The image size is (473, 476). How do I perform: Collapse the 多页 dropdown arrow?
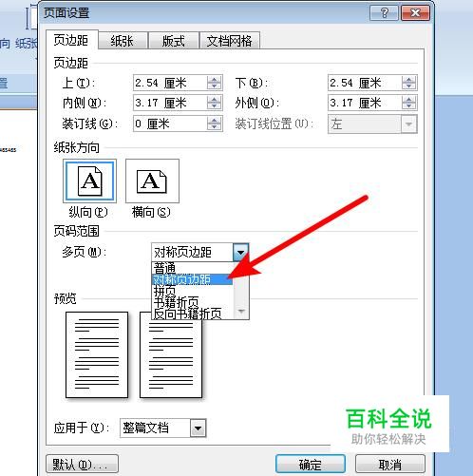click(x=240, y=252)
